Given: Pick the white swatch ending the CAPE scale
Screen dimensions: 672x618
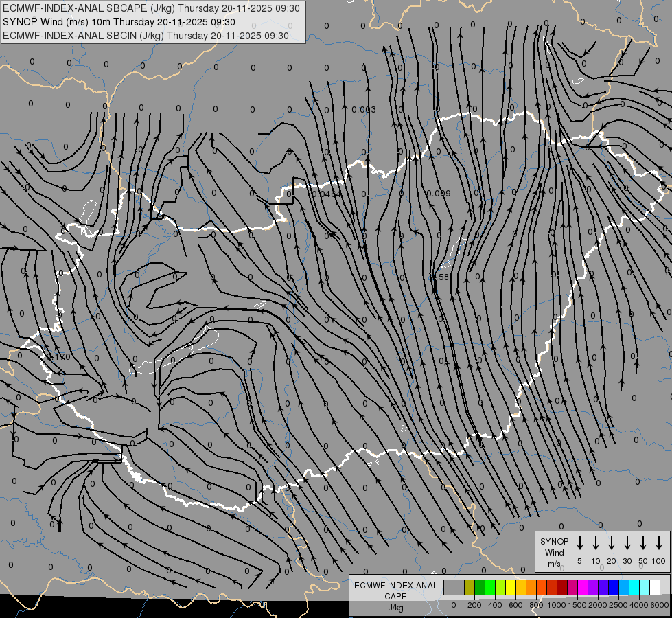Looking at the screenshot, I should pos(656,587).
